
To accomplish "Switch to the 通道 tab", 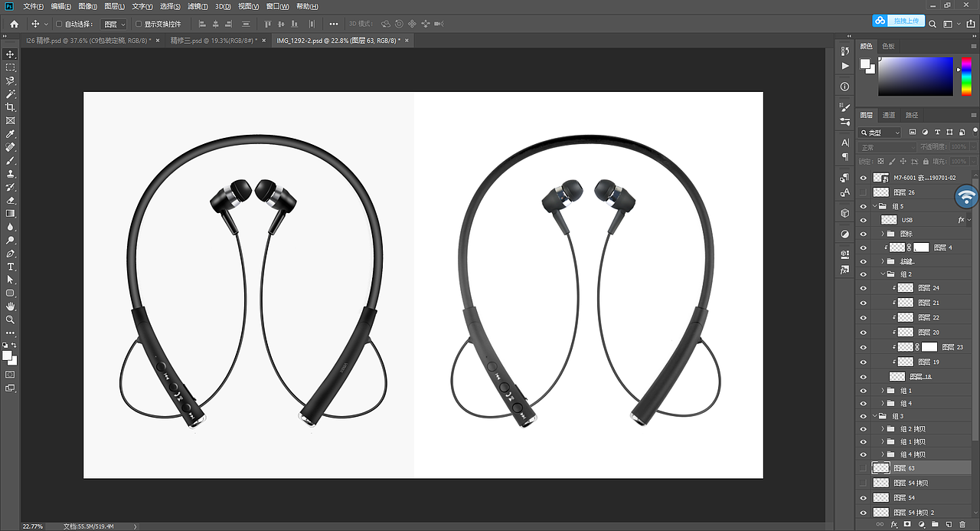I will [889, 115].
